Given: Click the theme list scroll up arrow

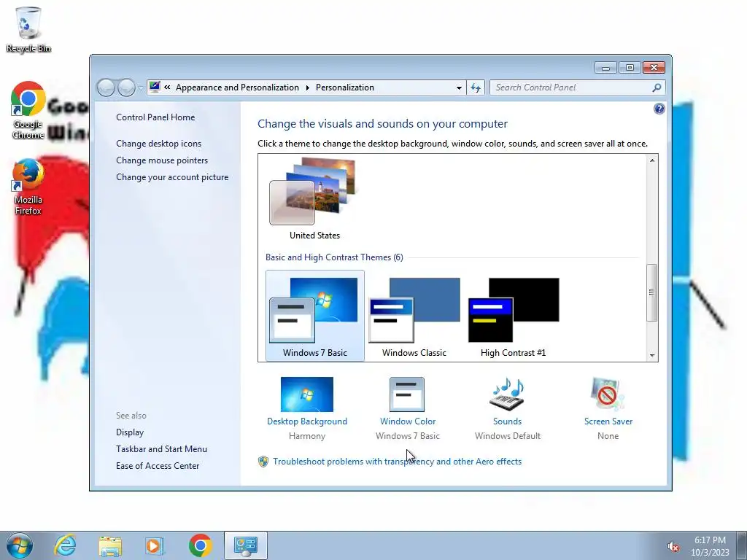Looking at the screenshot, I should tap(651, 160).
